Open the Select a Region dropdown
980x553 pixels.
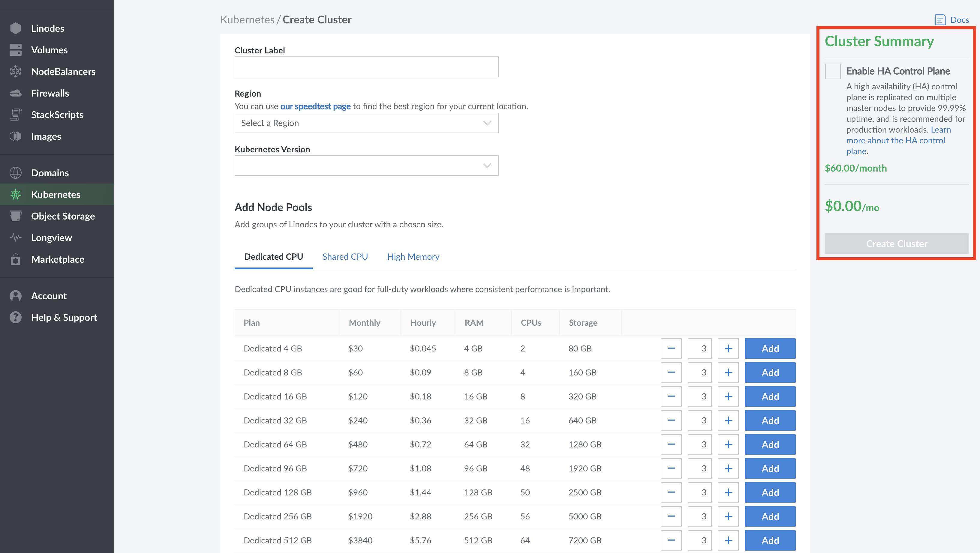coord(366,123)
